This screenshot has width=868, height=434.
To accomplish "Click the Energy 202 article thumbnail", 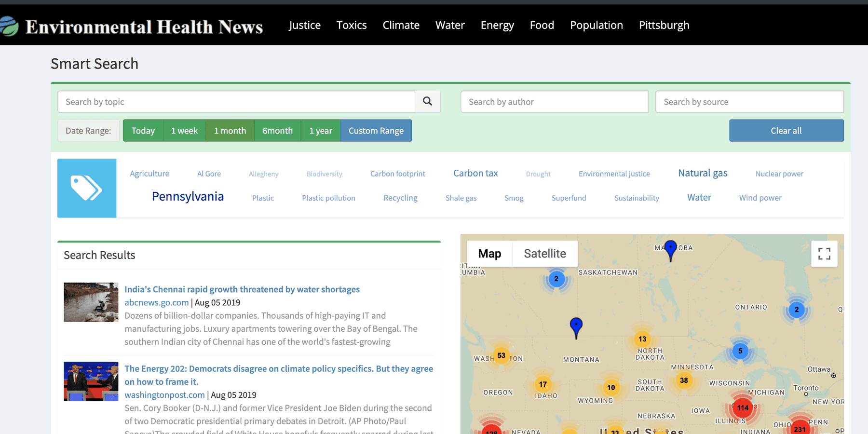I will 91,381.
